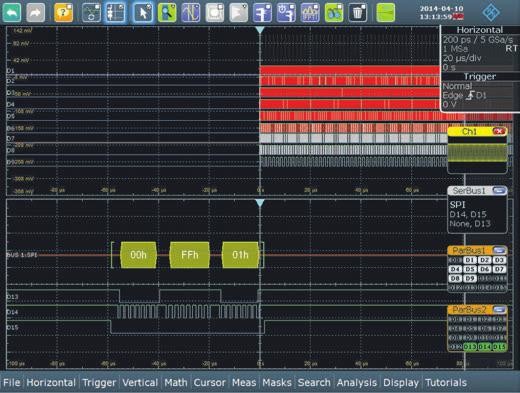Click the 200 ps / 5 GSa/s resolution value

[478, 40]
